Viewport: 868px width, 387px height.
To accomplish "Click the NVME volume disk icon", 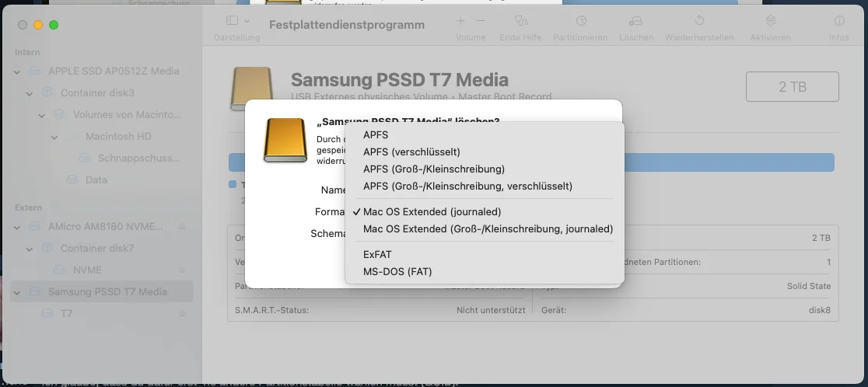I will coord(59,270).
